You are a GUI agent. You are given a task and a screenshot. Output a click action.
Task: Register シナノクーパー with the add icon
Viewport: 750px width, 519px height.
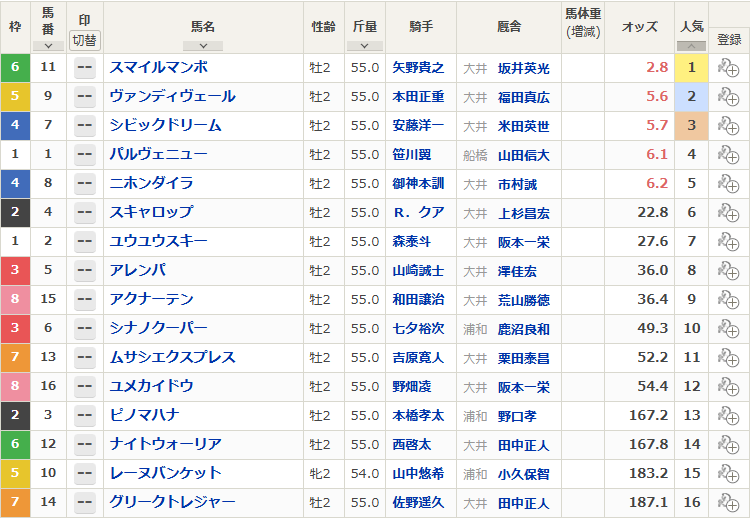pos(728,329)
